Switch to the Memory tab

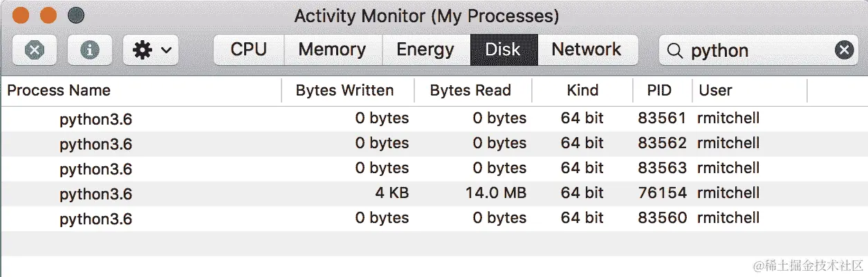click(x=332, y=50)
